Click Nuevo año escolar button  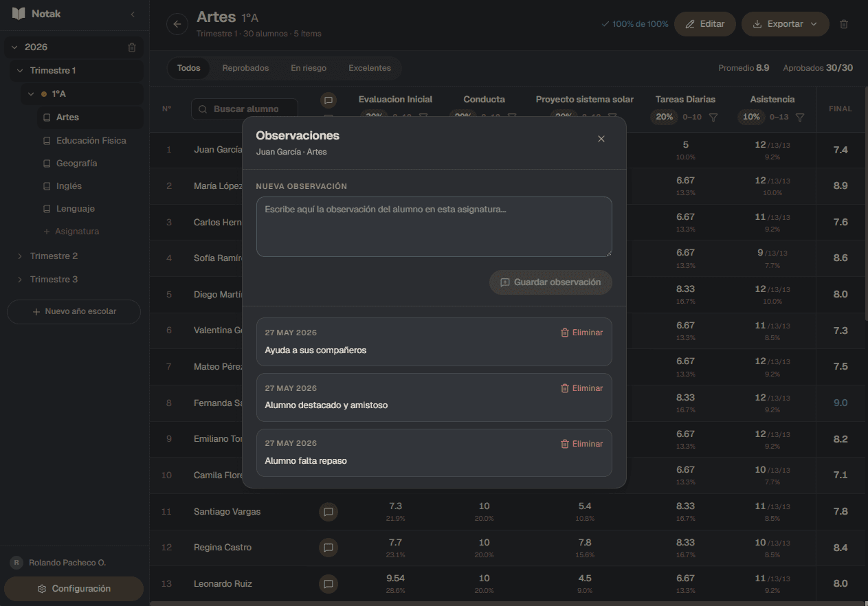point(74,312)
